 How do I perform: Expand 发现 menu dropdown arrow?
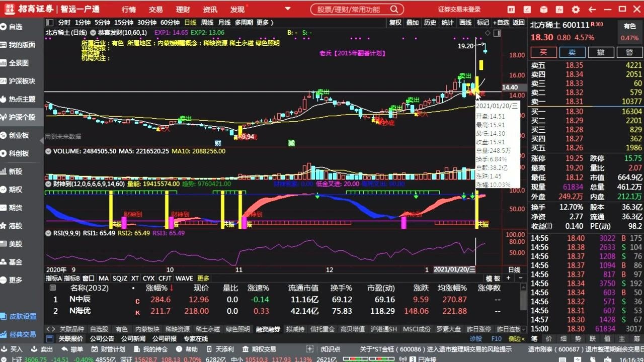[x=247, y=9]
